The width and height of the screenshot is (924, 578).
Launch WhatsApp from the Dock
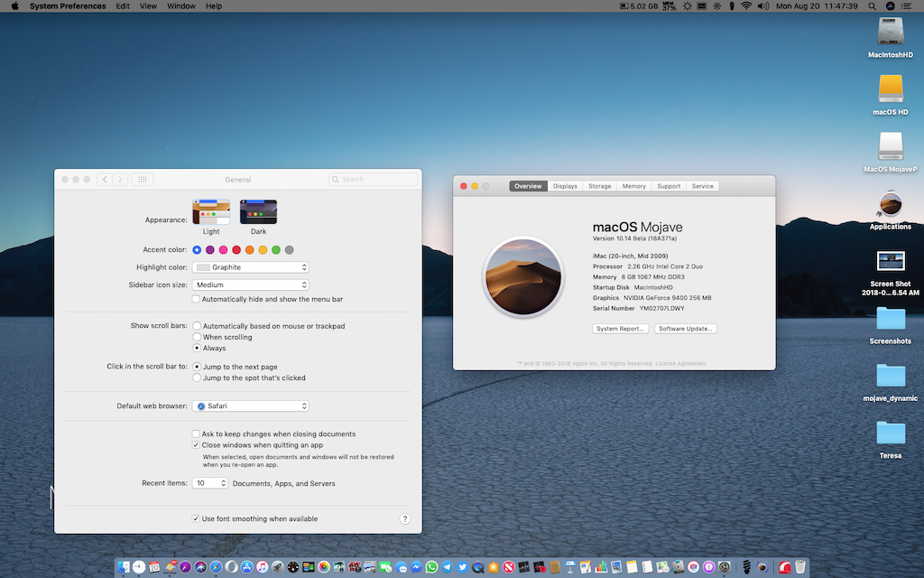(431, 567)
